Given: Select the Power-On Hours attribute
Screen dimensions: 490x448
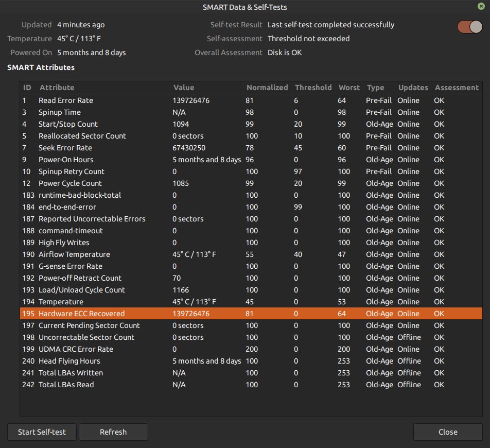Looking at the screenshot, I should 251,160.
